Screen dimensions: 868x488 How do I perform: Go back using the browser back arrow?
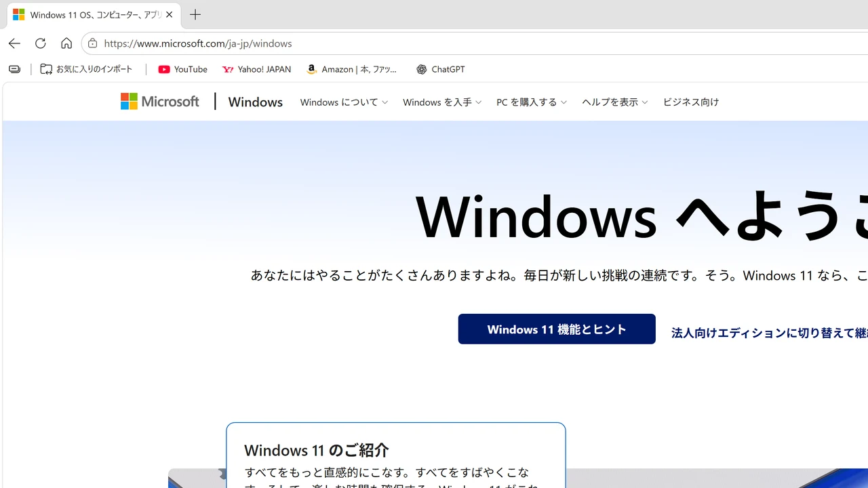[x=14, y=43]
